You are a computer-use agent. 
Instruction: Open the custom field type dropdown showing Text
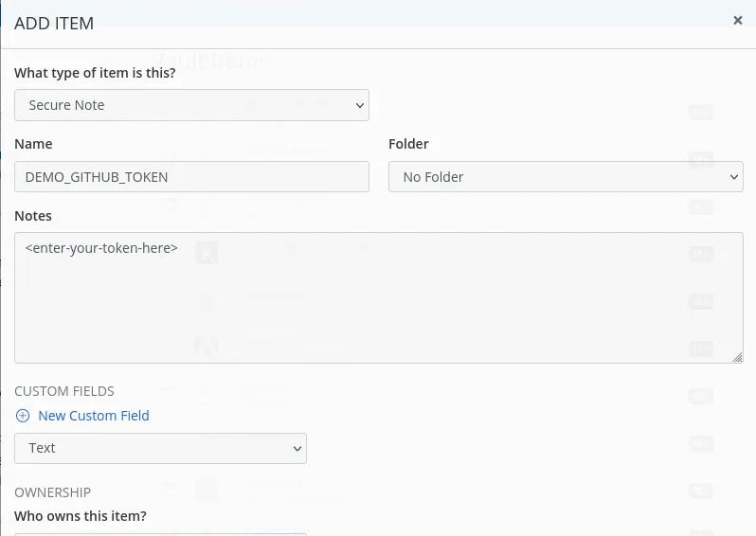point(160,448)
